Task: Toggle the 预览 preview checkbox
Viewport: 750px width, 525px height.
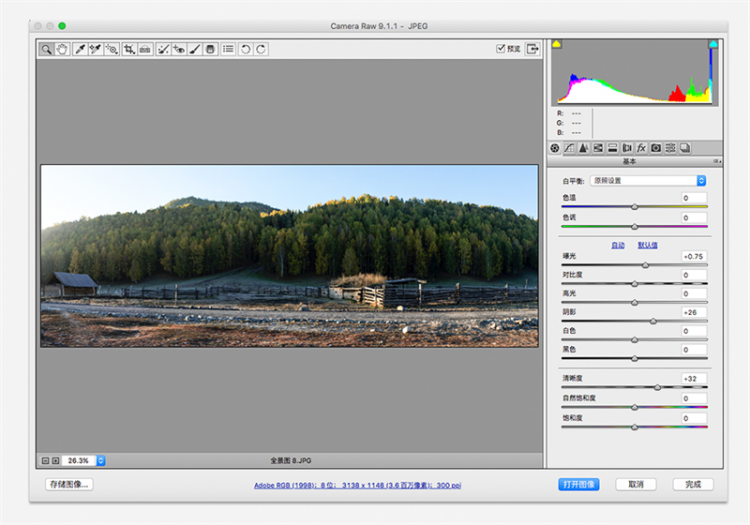Action: click(501, 48)
